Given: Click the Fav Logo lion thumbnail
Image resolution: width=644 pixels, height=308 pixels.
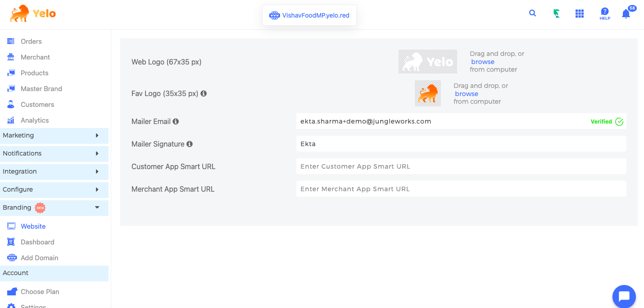Looking at the screenshot, I should [428, 93].
